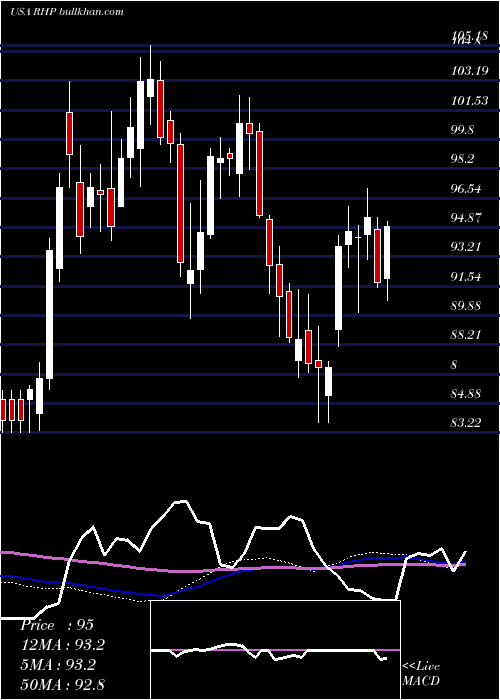Select the 96.54 price axis label
500x700 pixels.
point(466,189)
